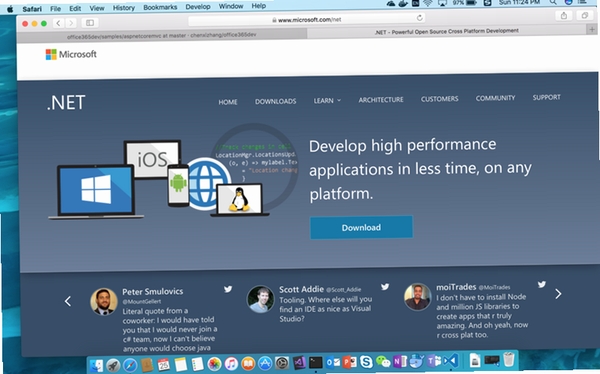The image size is (600, 374).
Task: Add a new tab with plus button
Action: pyautogui.click(x=592, y=29)
